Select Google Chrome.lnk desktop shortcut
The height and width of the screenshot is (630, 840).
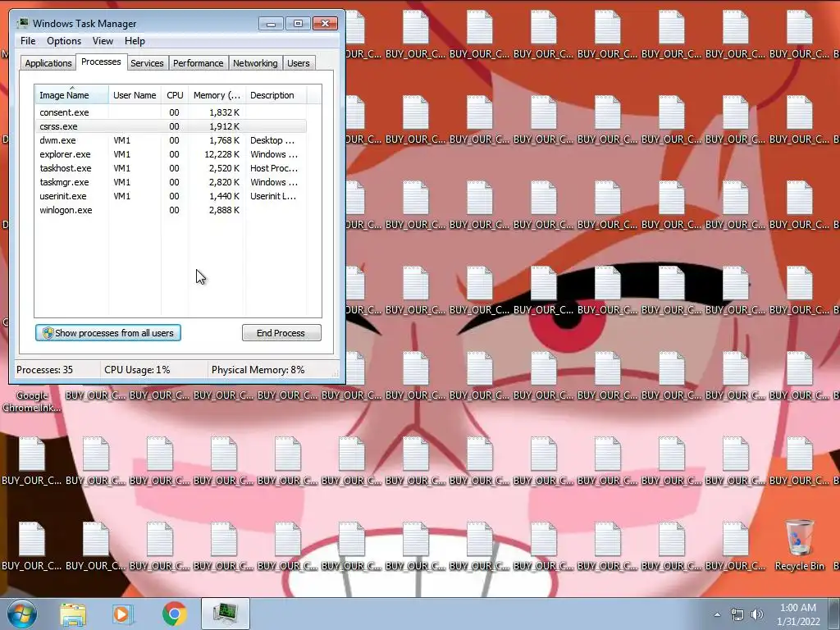pyautogui.click(x=32, y=401)
